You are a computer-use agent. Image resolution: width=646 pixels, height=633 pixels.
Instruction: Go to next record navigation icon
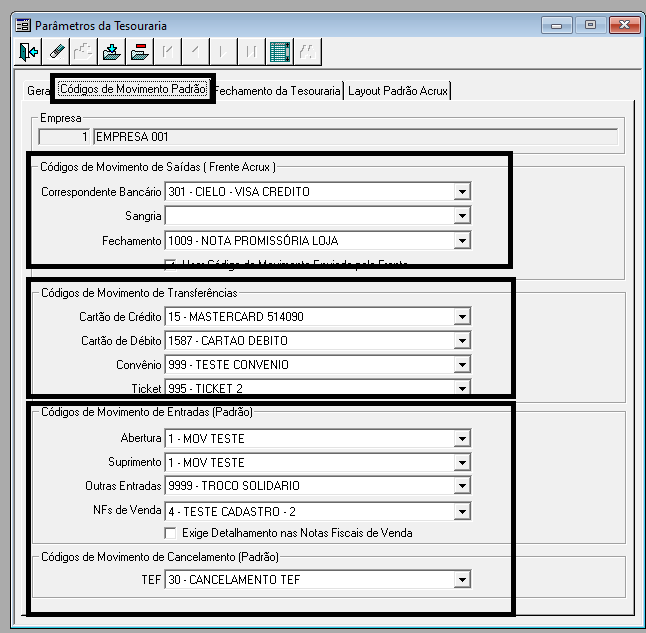224,52
